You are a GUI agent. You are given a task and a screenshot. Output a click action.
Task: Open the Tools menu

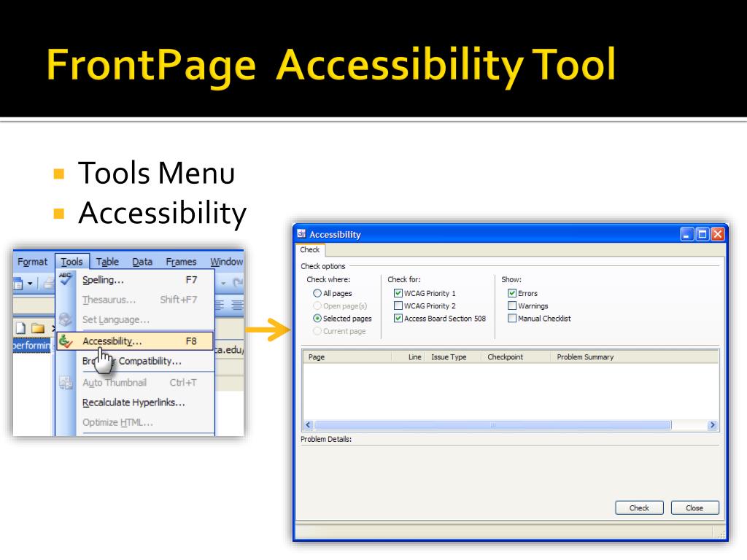click(x=72, y=262)
